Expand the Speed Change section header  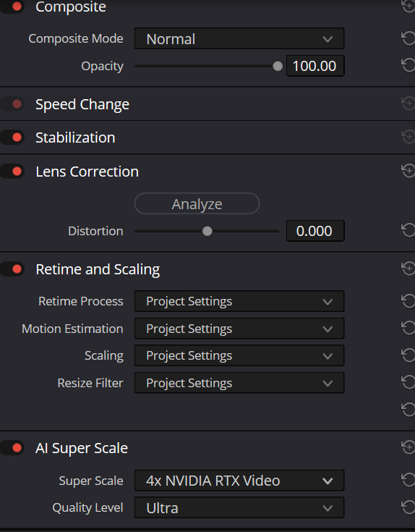pos(82,104)
